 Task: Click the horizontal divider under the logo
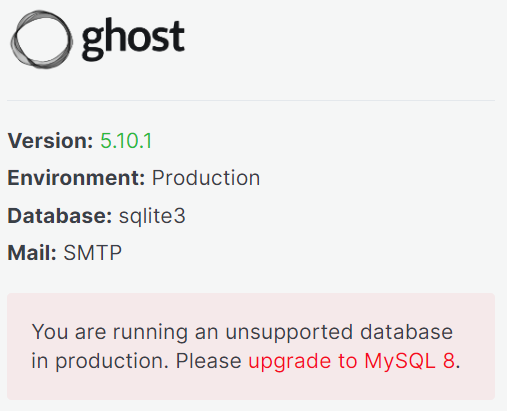(x=251, y=100)
